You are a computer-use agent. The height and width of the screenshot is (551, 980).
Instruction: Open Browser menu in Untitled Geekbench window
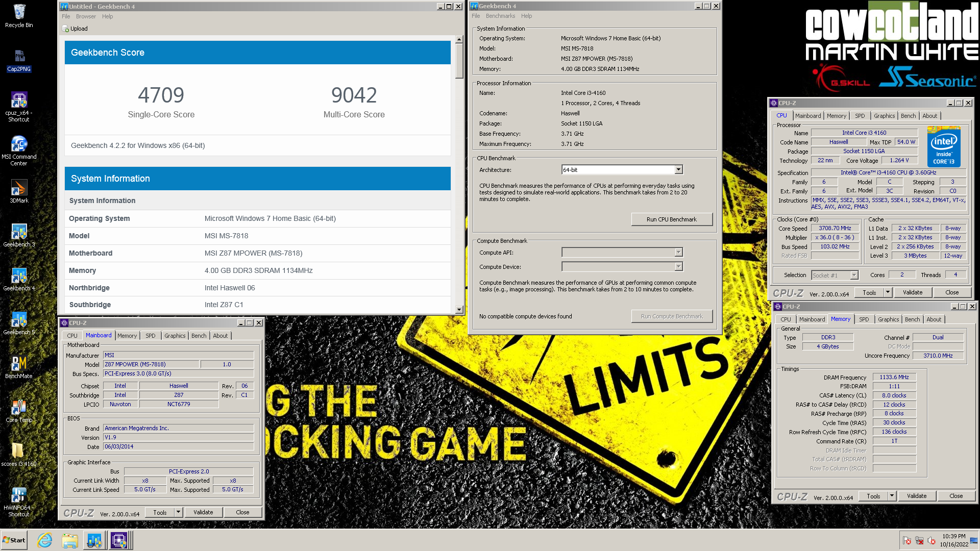(x=86, y=16)
